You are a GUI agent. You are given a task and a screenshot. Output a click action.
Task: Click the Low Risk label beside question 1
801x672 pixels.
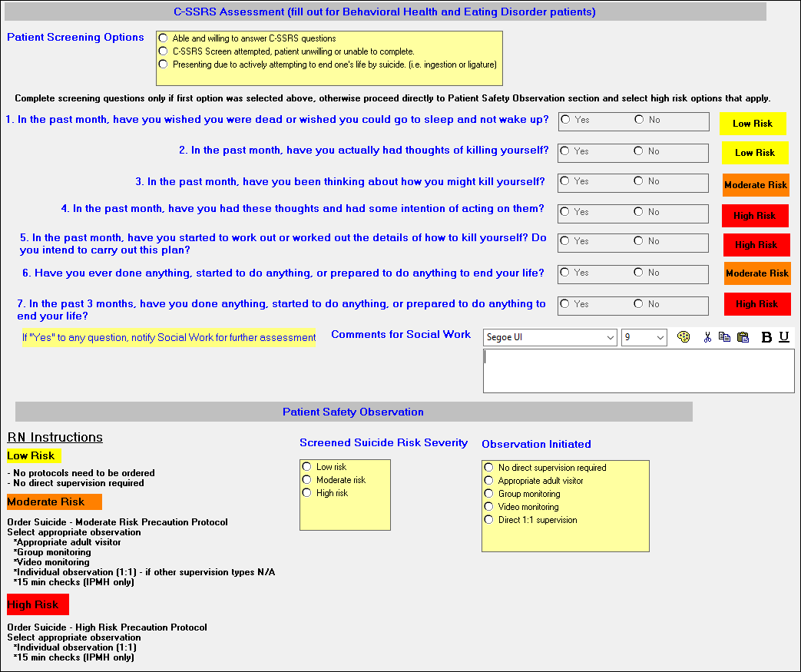pos(753,124)
